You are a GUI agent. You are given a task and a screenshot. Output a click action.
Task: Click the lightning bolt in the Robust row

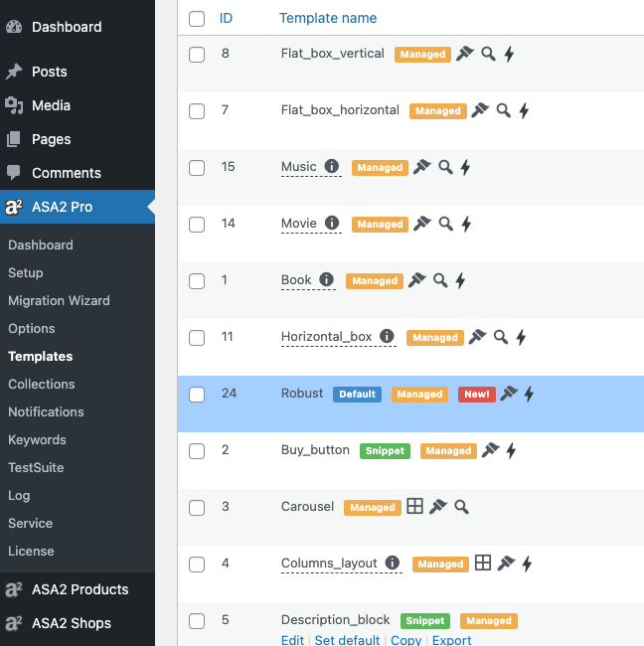pyautogui.click(x=530, y=394)
